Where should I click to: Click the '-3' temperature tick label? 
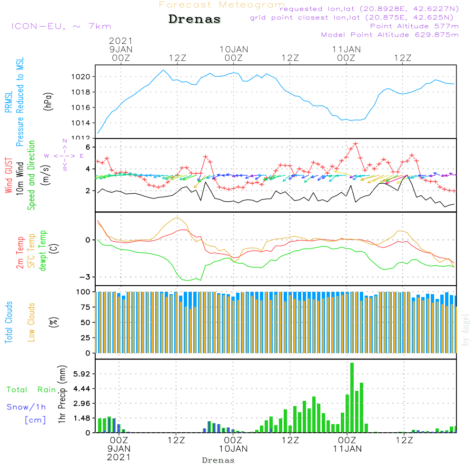pyautogui.click(x=85, y=277)
